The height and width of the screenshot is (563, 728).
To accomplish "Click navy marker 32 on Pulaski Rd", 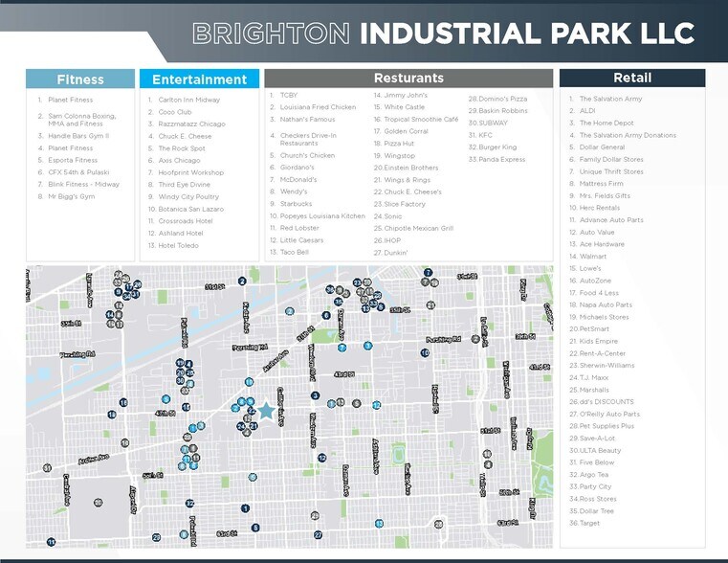I will 190,503.
